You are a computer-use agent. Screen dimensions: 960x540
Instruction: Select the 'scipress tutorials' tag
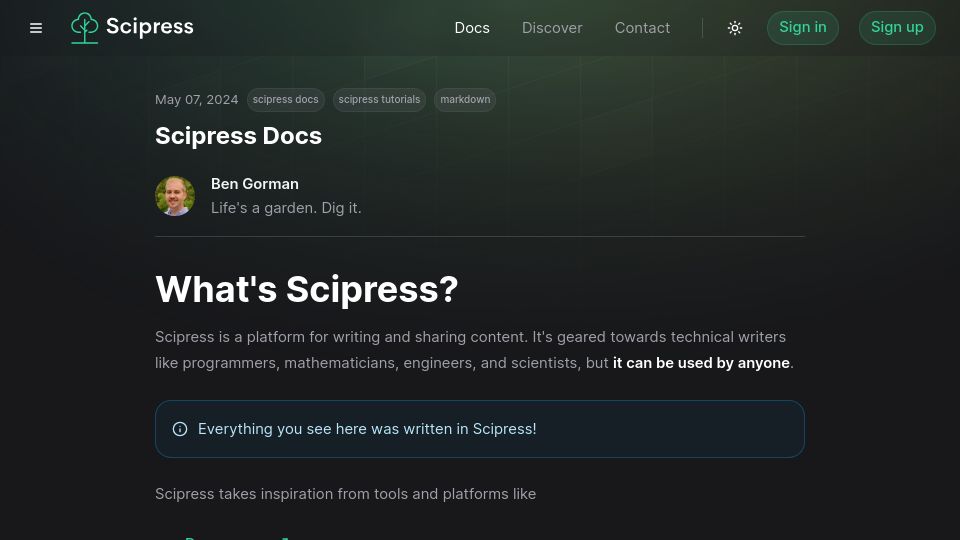380,100
